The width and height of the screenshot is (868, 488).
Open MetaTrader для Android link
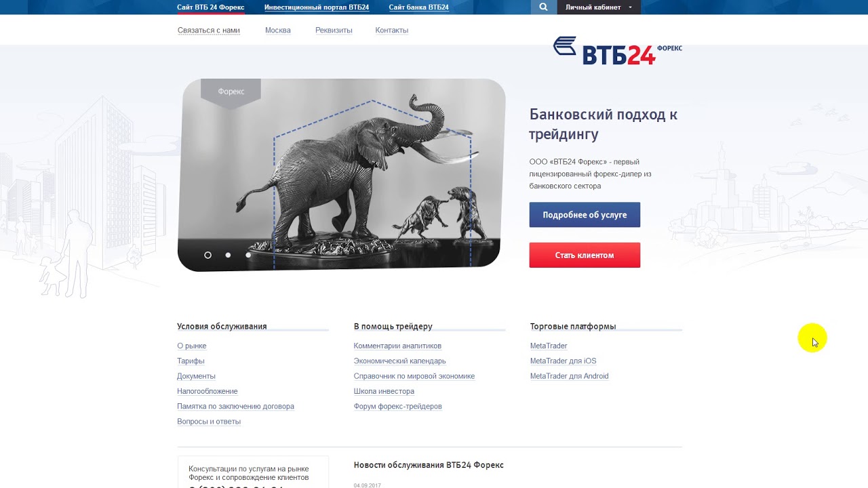point(570,376)
